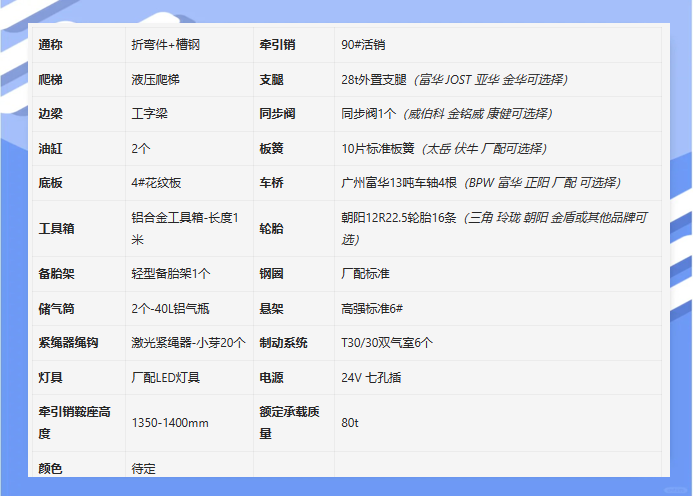
Task: Select the 2个-40L铝气瓶 value
Action: 170,309
